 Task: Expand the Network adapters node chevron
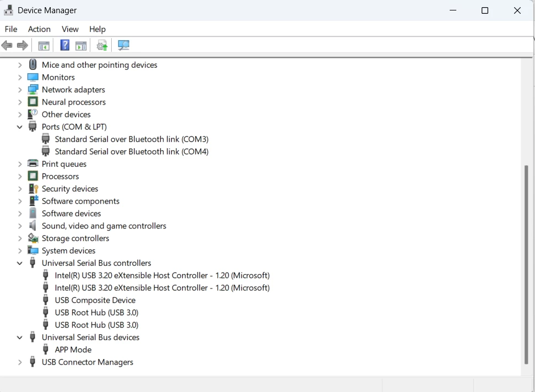[20, 90]
